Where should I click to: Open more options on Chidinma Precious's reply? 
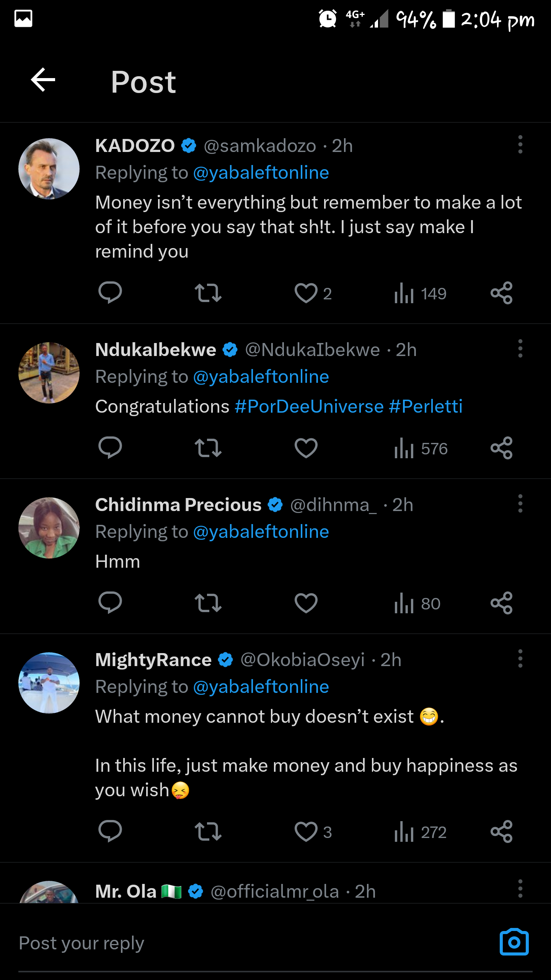(520, 504)
